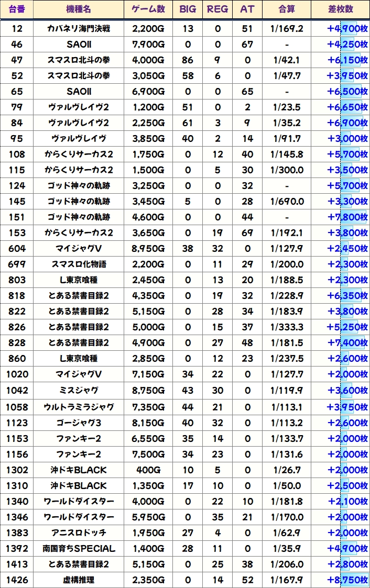Select the +7,400枚 difference value
The image size is (370, 588).
[x=347, y=343]
